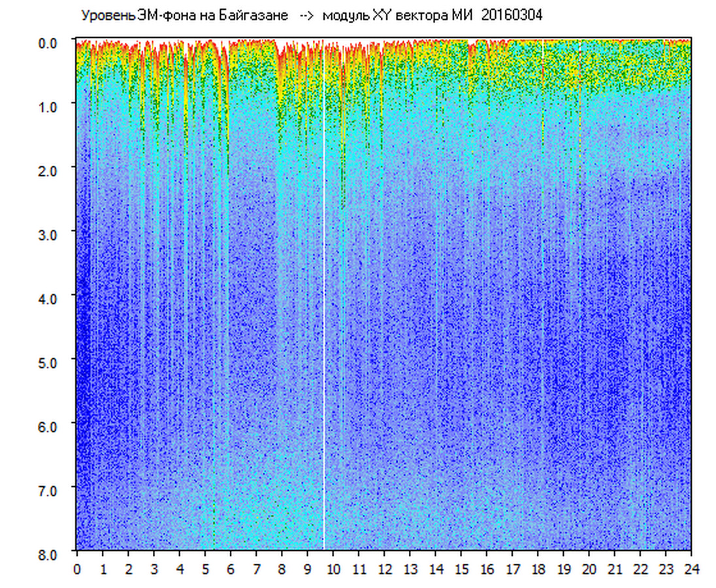Click the white vertical line near hour 9.6
The width and height of the screenshot is (716, 588).
324,294
